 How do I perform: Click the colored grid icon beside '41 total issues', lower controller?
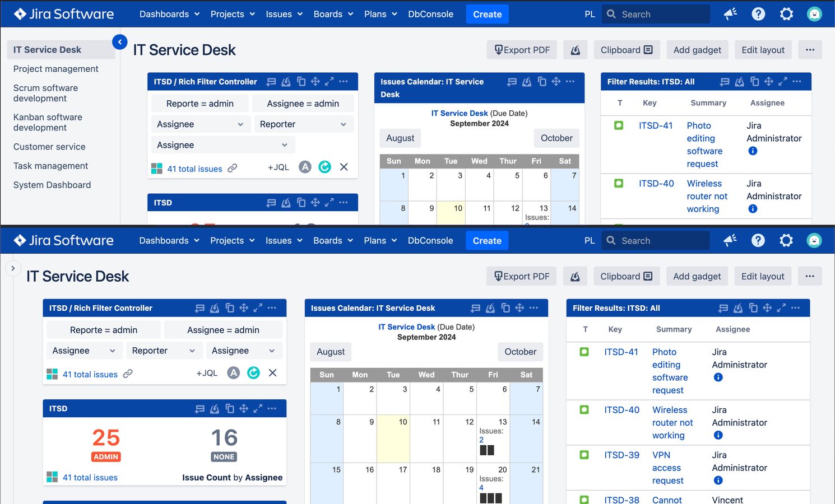click(x=52, y=374)
